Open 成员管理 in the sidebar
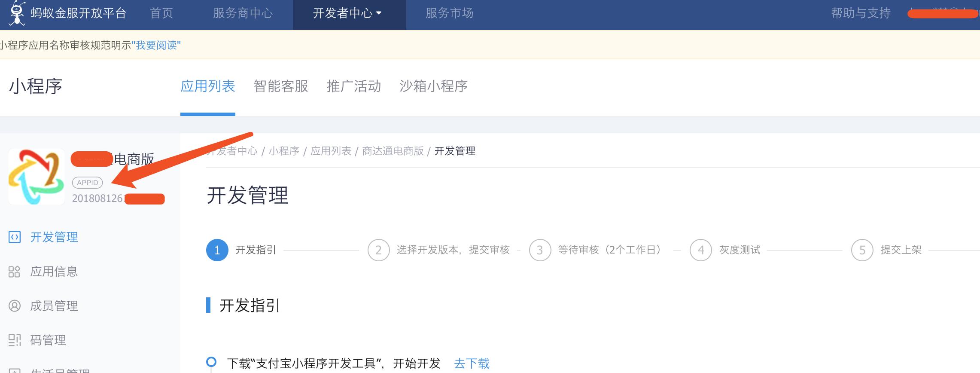The width and height of the screenshot is (980, 373). [54, 306]
